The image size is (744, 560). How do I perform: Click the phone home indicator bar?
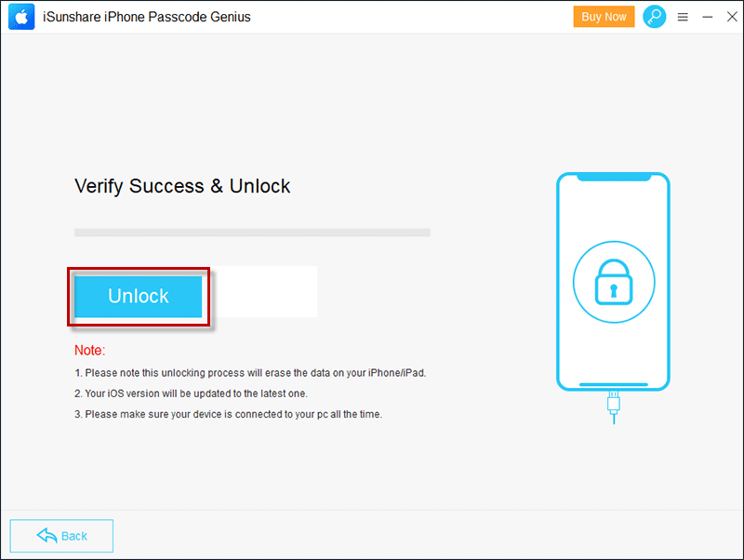[614, 384]
